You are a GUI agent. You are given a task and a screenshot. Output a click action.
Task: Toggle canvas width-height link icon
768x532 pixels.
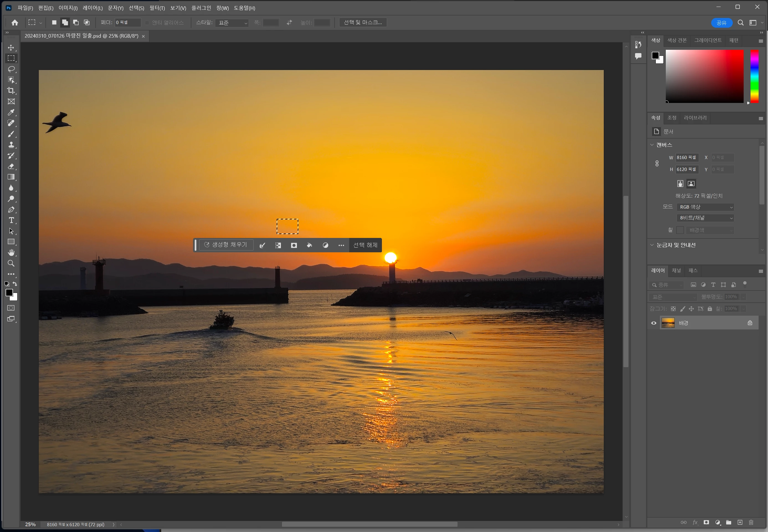(657, 163)
